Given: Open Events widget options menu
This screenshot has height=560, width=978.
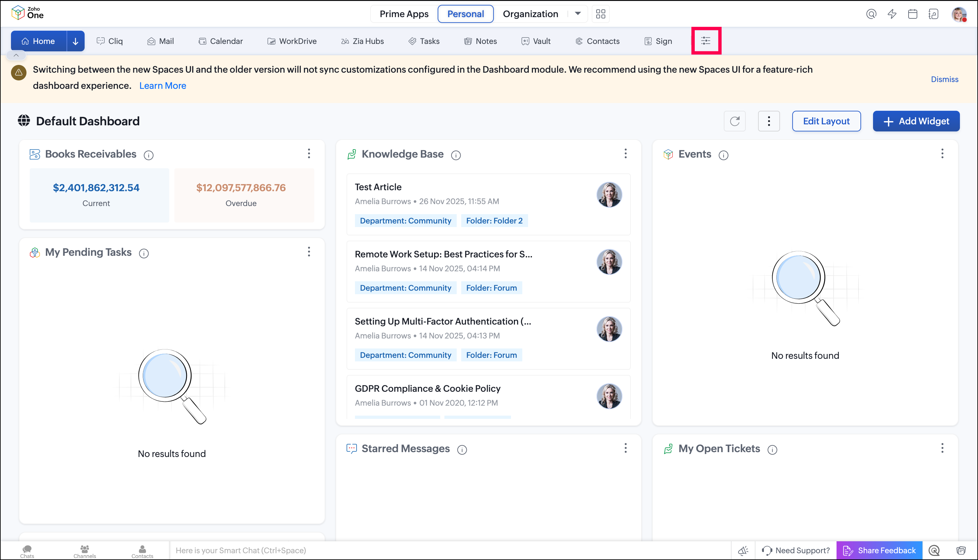Looking at the screenshot, I should pyautogui.click(x=942, y=153).
